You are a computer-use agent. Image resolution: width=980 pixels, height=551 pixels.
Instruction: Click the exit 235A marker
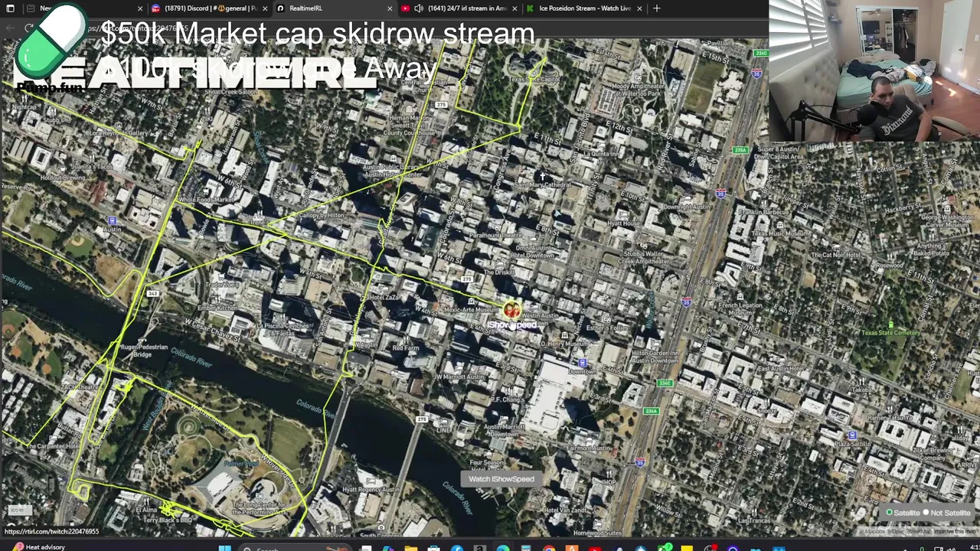[741, 150]
